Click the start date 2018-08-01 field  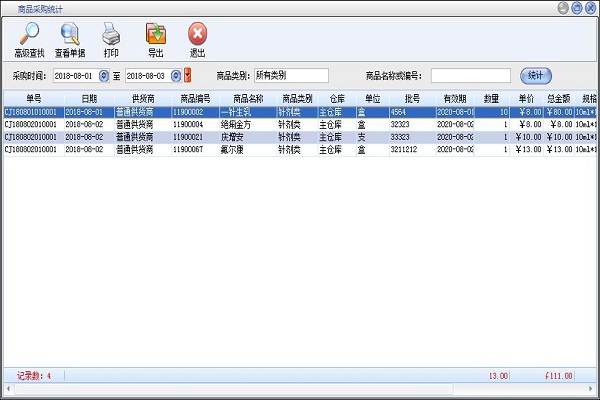[x=74, y=76]
